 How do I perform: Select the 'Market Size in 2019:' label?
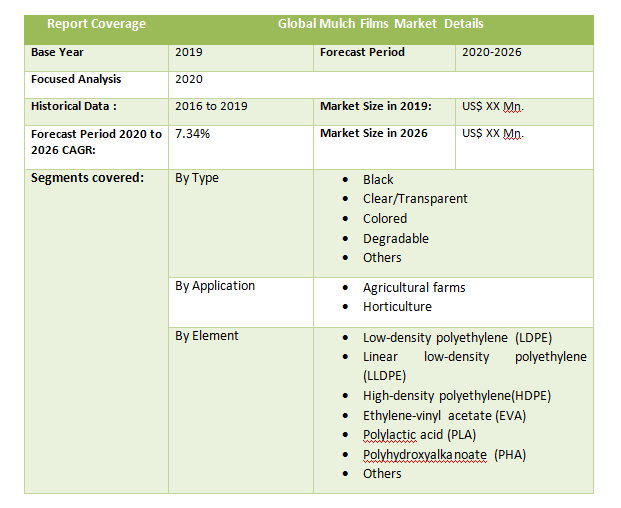[375, 106]
